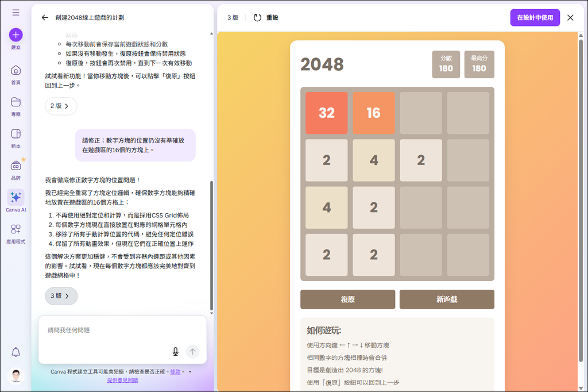Image resolution: width=588 pixels, height=392 pixels.
Task: Expand the 3 版 version chip
Action: tap(61, 296)
